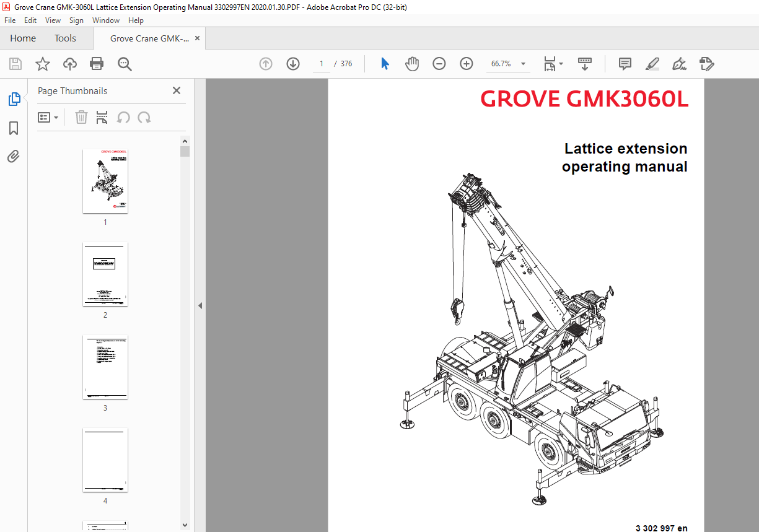Bookmark file with the star icon

click(43, 64)
